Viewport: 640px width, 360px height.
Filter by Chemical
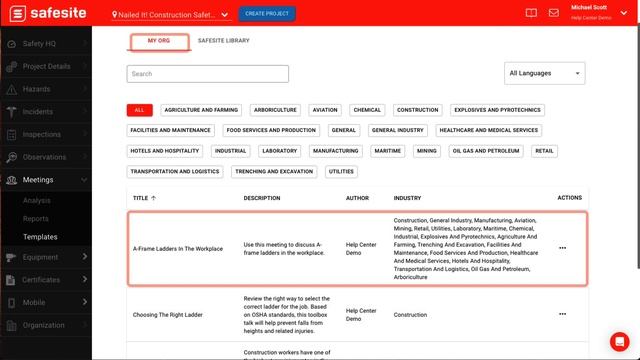coord(367,110)
